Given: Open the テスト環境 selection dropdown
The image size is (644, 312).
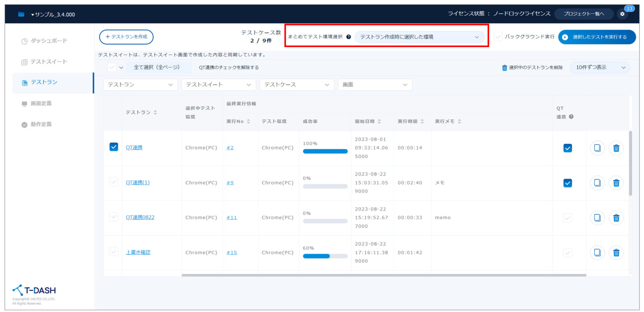Looking at the screenshot, I should (419, 37).
